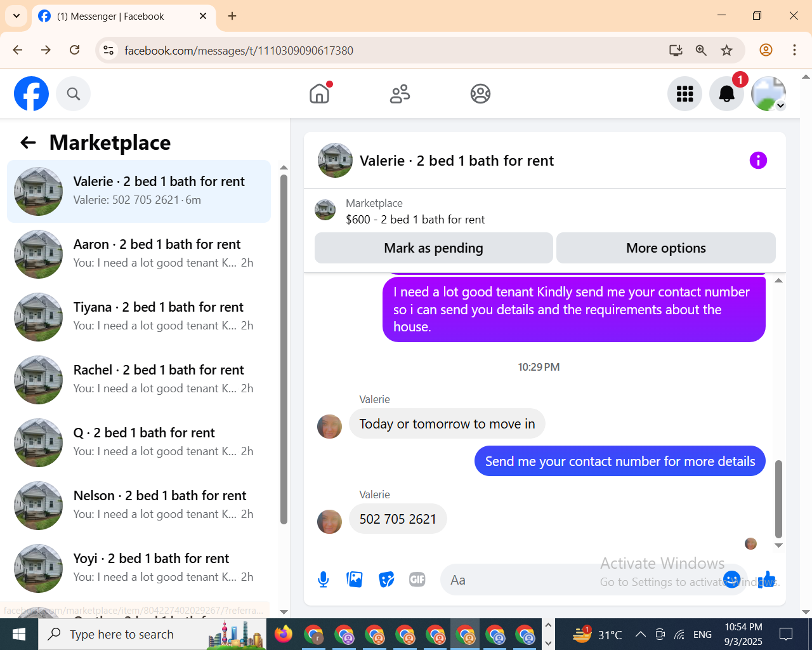Change ENG input language
The width and height of the screenshot is (812, 650).
point(702,635)
